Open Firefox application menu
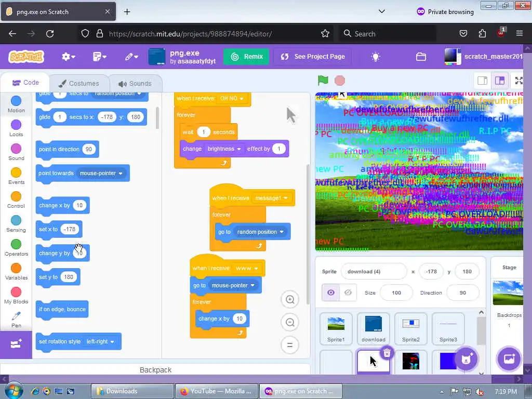The width and height of the screenshot is (532, 399). click(x=520, y=33)
